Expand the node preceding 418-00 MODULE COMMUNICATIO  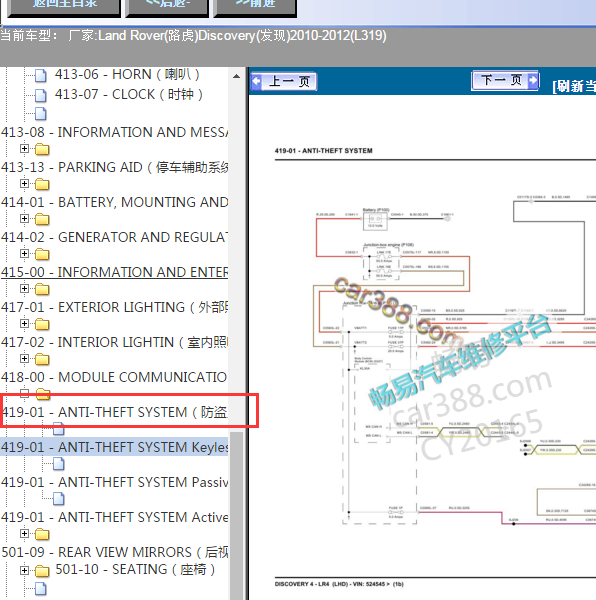pos(24,358)
